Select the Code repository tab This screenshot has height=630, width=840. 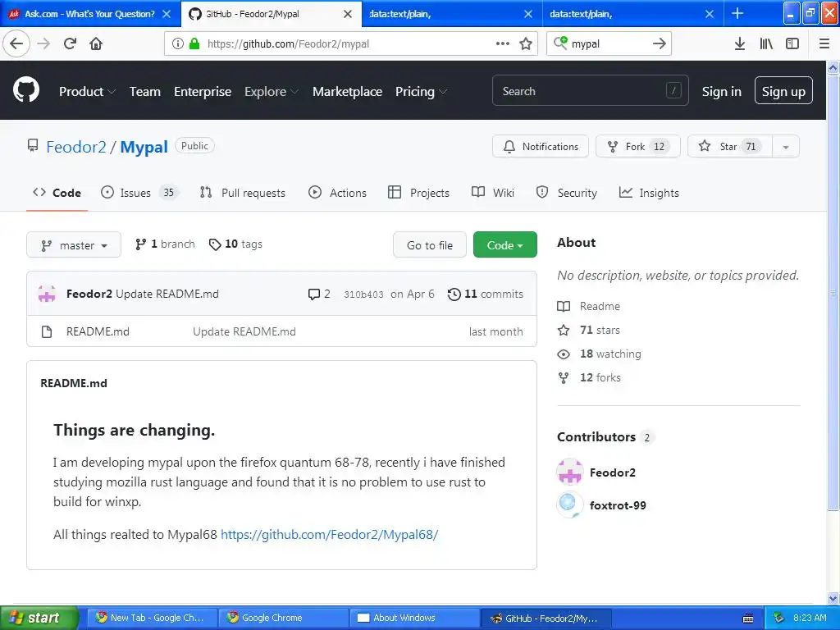pyautogui.click(x=57, y=193)
